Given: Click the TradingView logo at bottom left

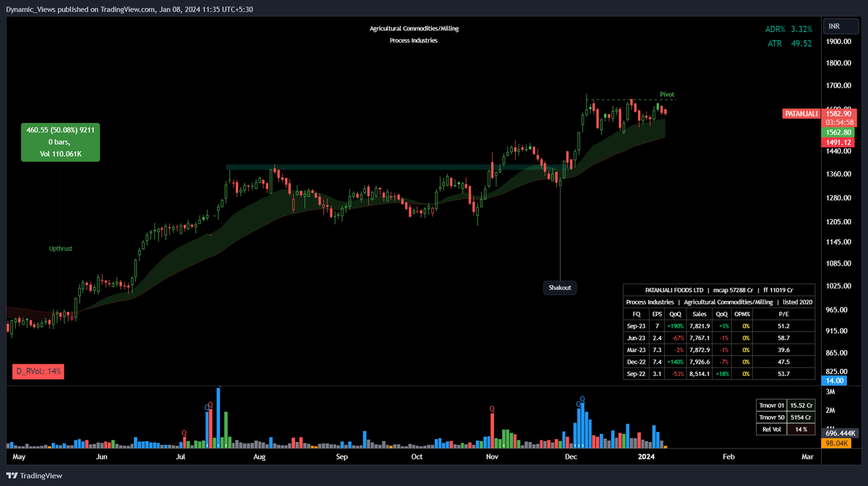Looking at the screenshot, I should [35, 475].
